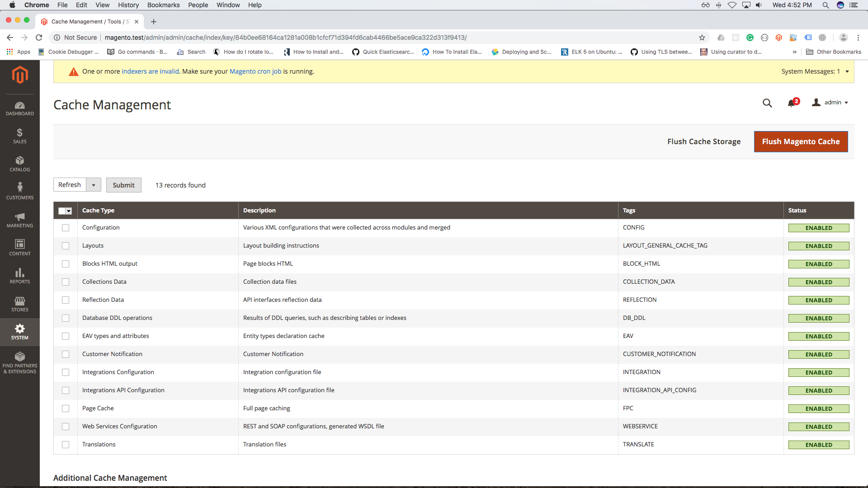The image size is (868, 488).
Task: Click the Magento logo in sidebar
Action: (19, 75)
